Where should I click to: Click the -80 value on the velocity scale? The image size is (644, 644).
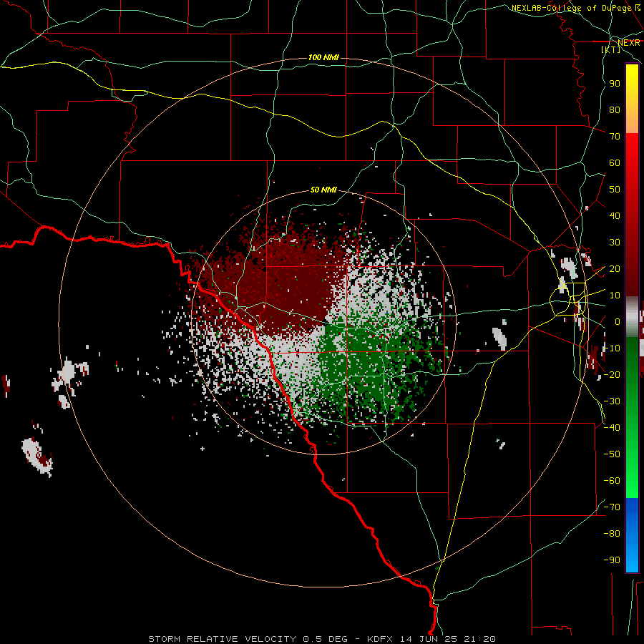pos(612,534)
